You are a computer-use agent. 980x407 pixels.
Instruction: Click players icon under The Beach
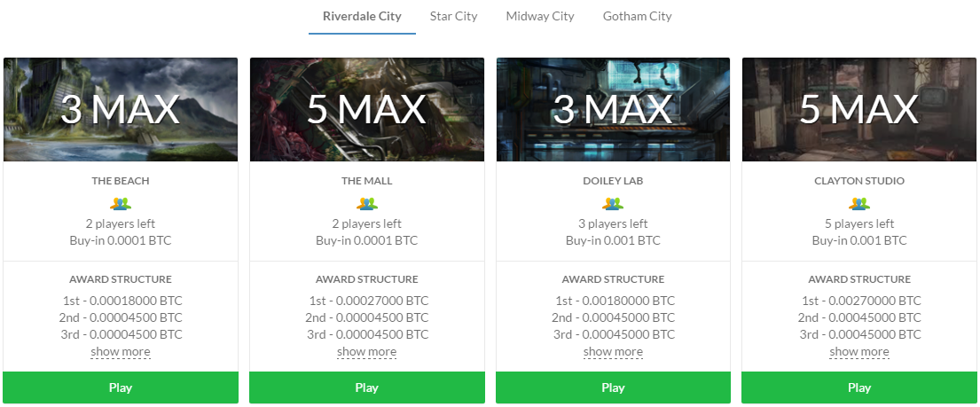click(121, 204)
